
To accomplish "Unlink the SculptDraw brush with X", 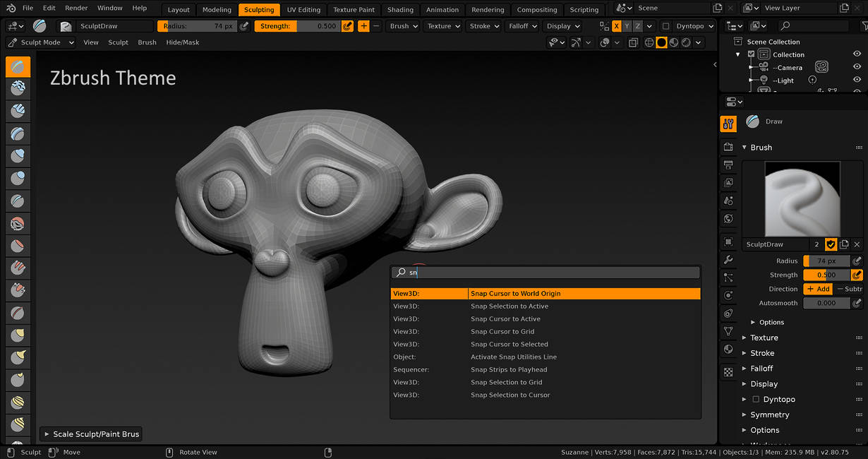I will (857, 244).
